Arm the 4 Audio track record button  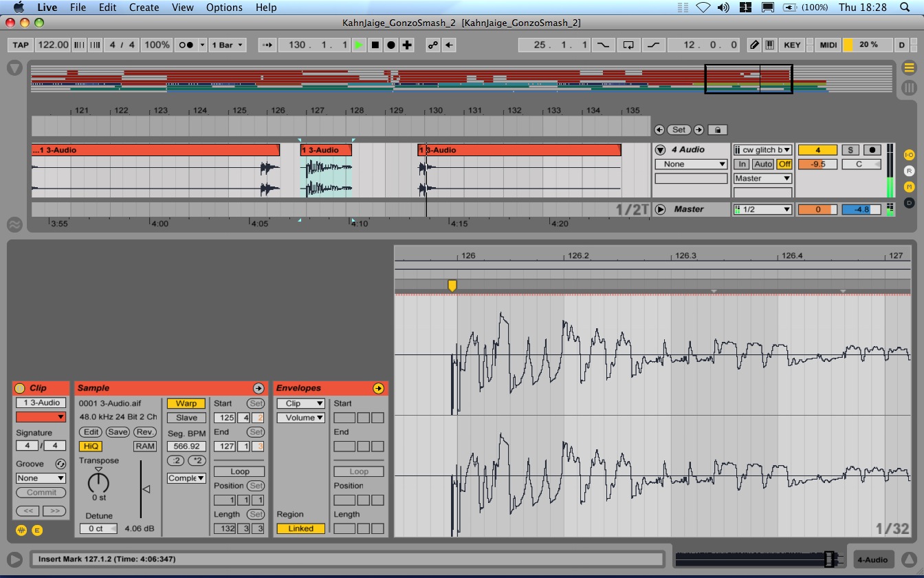(872, 150)
